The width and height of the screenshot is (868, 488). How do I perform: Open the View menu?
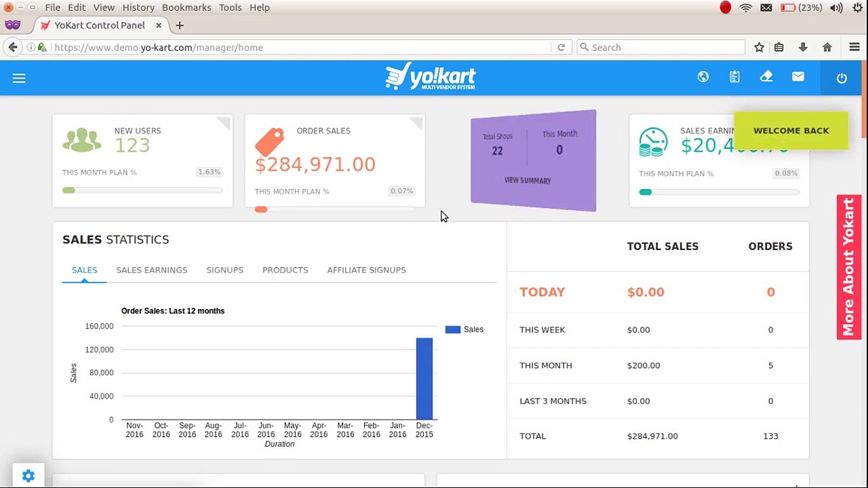coord(104,7)
